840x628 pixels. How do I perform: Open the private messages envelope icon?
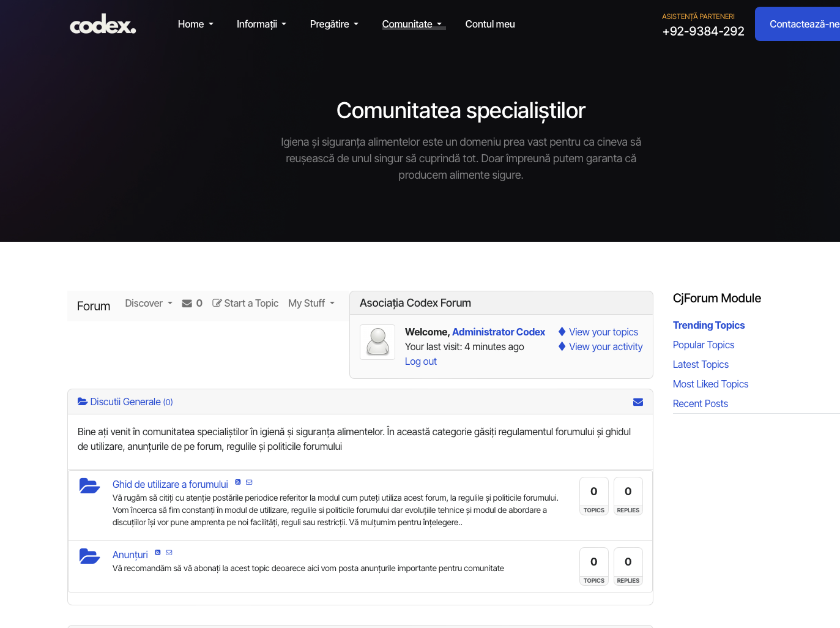tap(187, 304)
